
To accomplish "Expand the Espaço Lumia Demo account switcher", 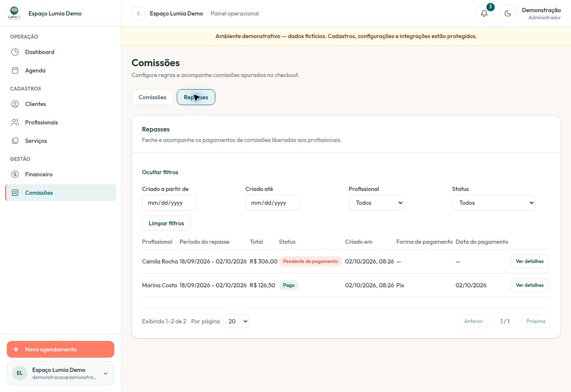I will [60, 373].
